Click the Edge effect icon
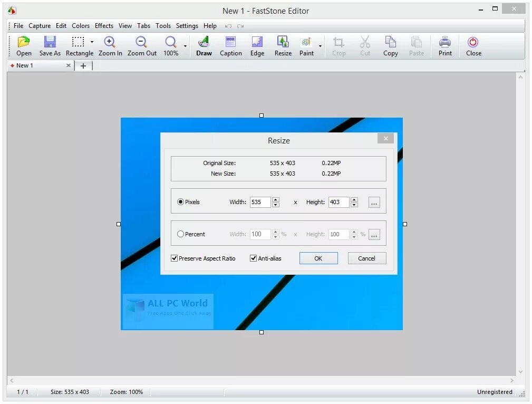Screen dimensions: 532x404 pyautogui.click(x=257, y=42)
